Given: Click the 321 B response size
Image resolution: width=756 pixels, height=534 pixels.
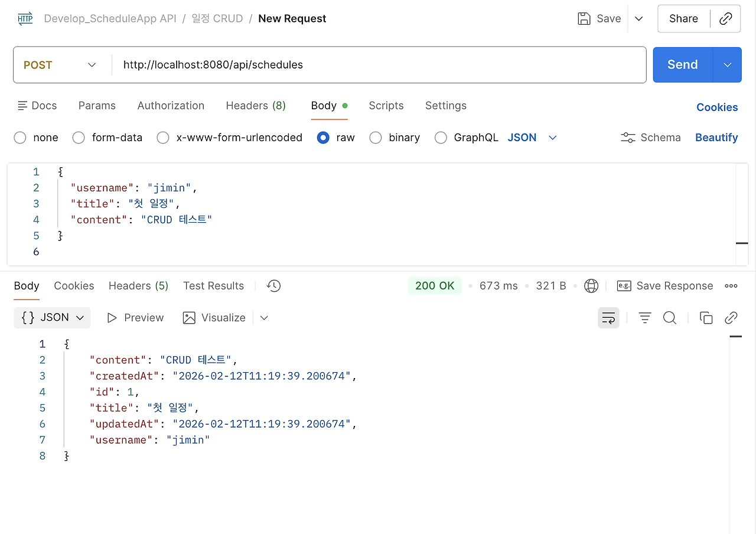Looking at the screenshot, I should 551,286.
